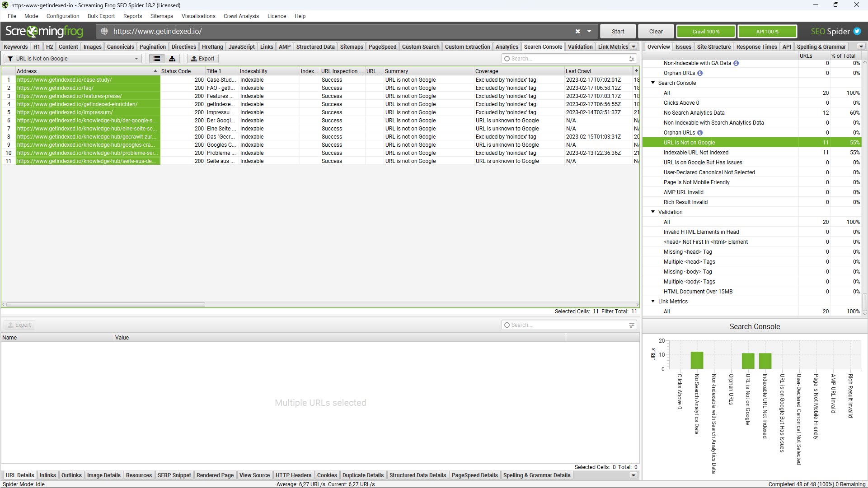Click the Screaming Frog logo
The image size is (868, 488).
(x=44, y=32)
